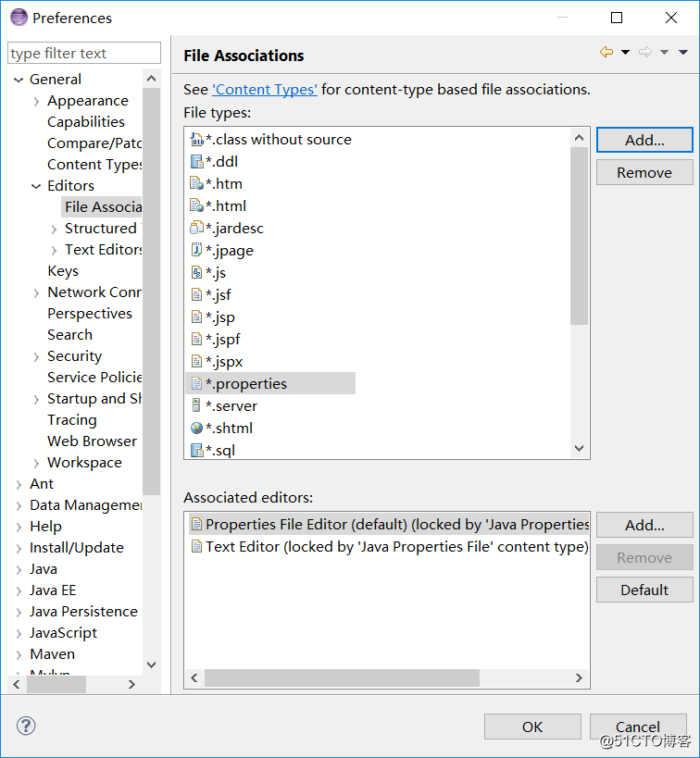Click the Text Editor entry icon
Image resolution: width=700 pixels, height=758 pixels.
click(196, 546)
